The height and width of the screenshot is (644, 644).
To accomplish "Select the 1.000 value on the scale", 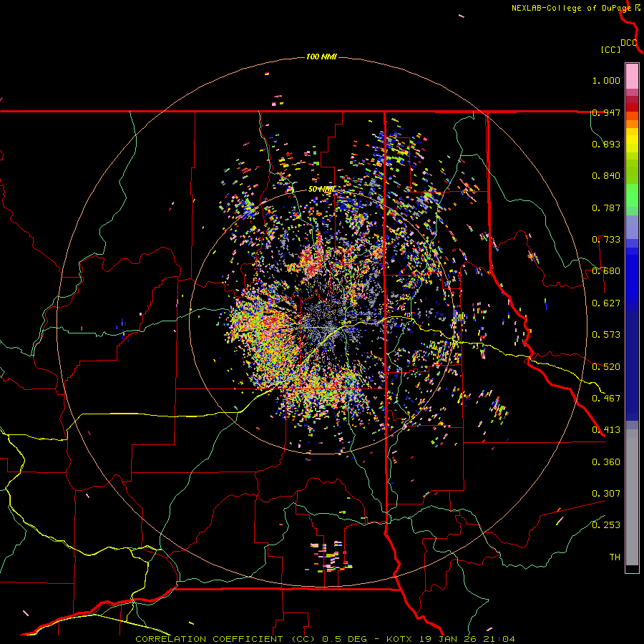I will coord(606,80).
